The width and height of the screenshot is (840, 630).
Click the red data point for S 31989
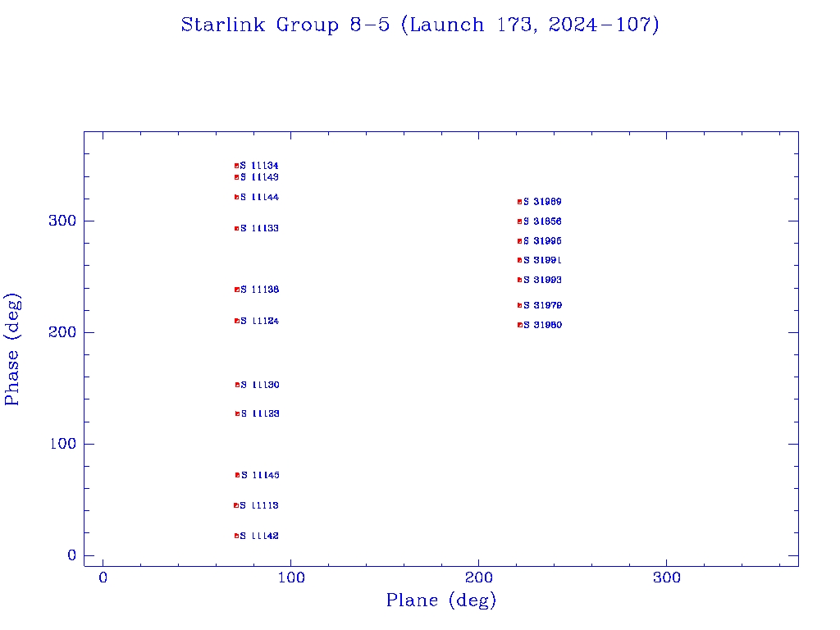pos(519,202)
